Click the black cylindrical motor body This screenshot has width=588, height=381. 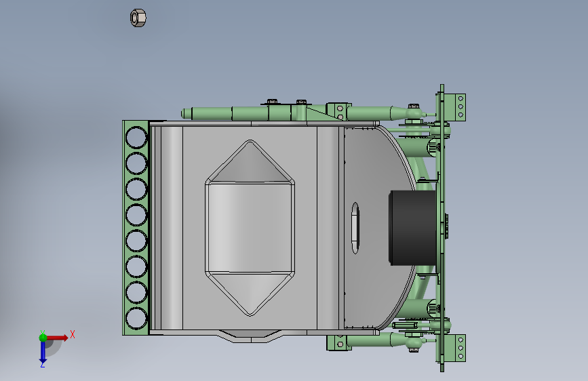coord(412,228)
